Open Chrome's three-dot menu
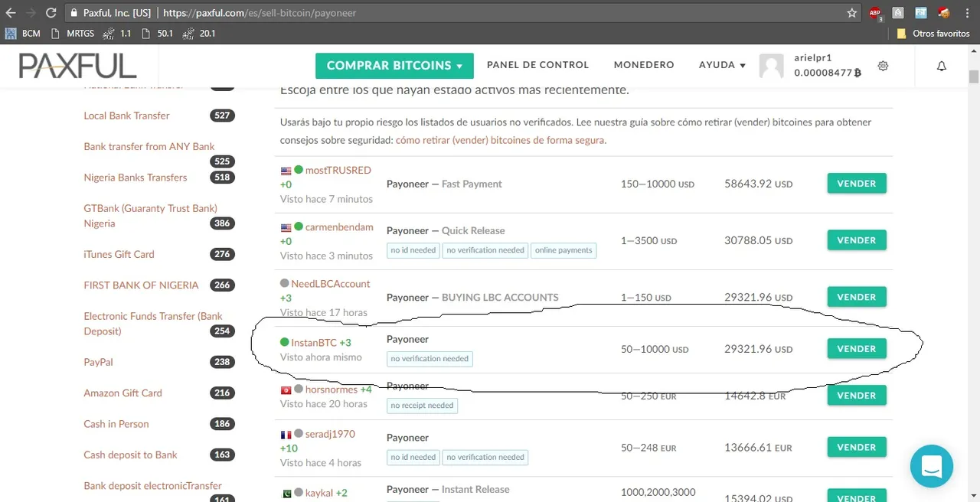This screenshot has width=980, height=502. 968,13
